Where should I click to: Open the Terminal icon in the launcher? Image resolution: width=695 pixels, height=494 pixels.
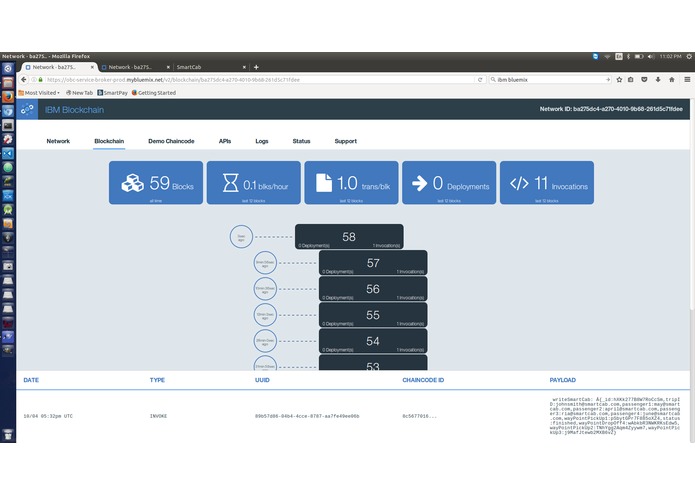pos(8,125)
